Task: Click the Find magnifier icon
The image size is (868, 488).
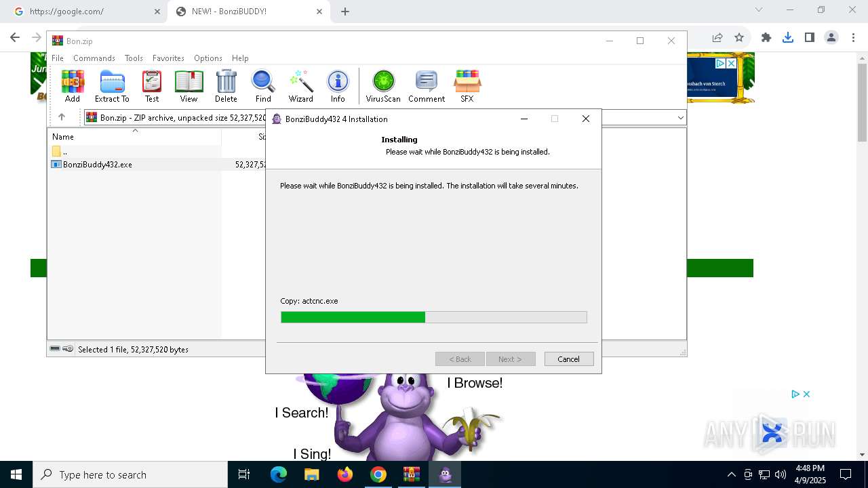Action: click(x=263, y=86)
